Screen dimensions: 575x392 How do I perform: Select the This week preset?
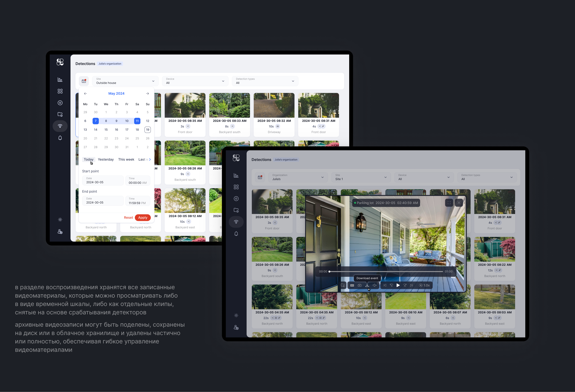tap(126, 159)
